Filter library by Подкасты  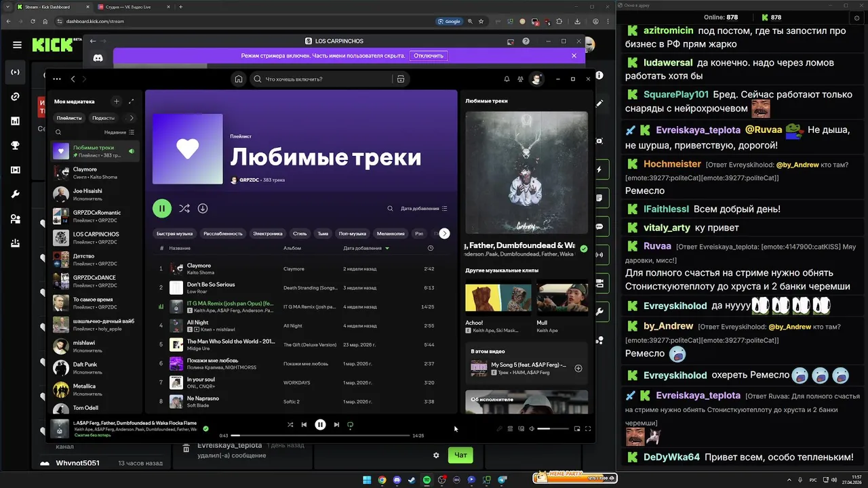pyautogui.click(x=103, y=118)
